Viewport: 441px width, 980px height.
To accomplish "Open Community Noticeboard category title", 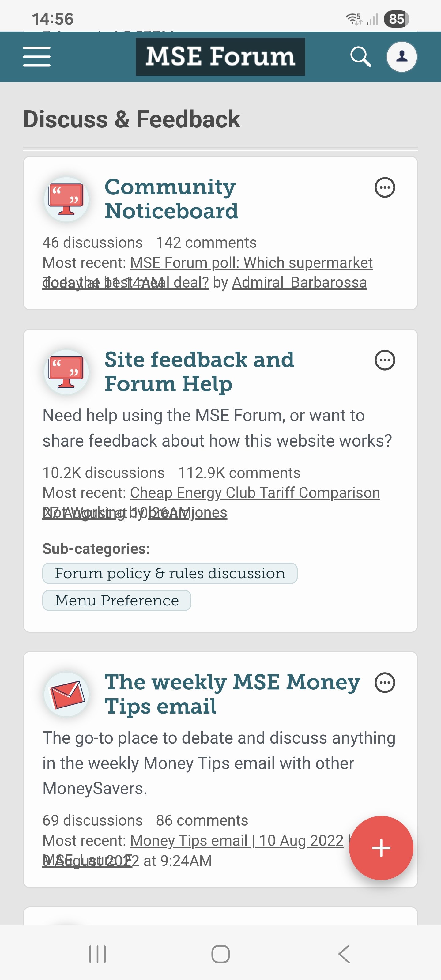I will coord(171,199).
